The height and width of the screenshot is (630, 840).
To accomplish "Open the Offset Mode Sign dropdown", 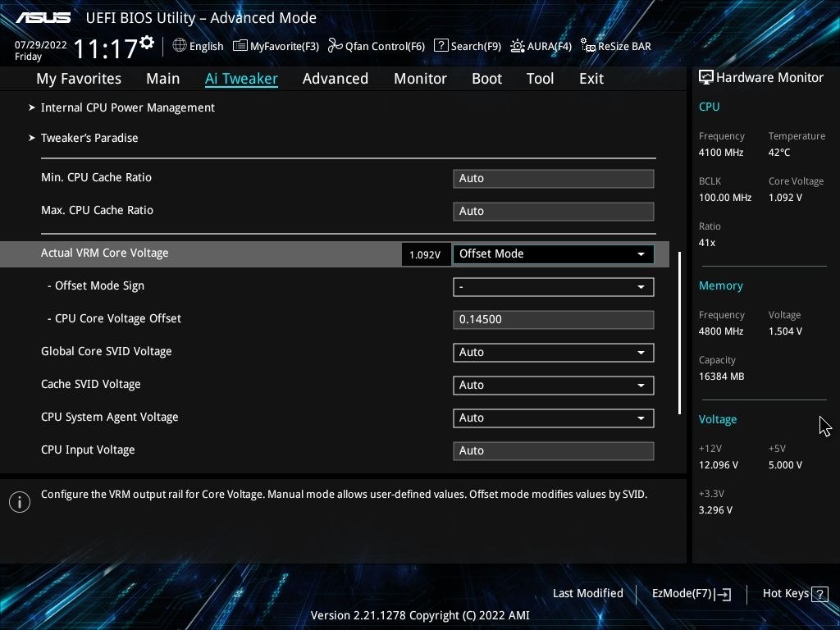I will (x=553, y=286).
